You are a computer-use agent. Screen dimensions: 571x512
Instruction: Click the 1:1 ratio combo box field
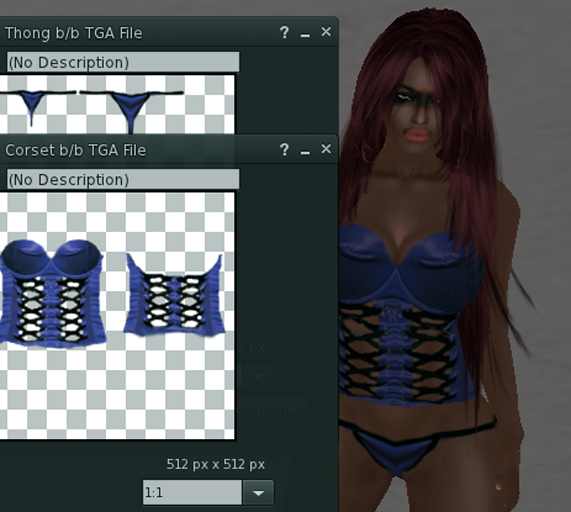click(x=192, y=493)
